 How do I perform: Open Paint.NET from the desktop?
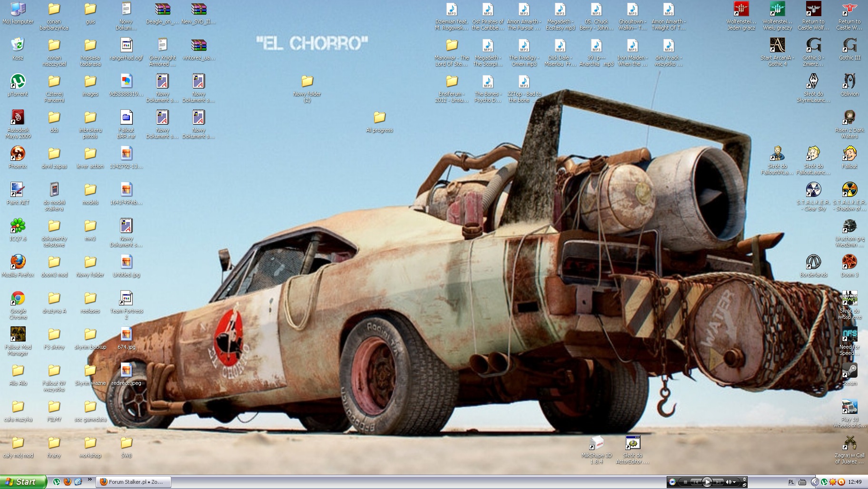(x=18, y=194)
